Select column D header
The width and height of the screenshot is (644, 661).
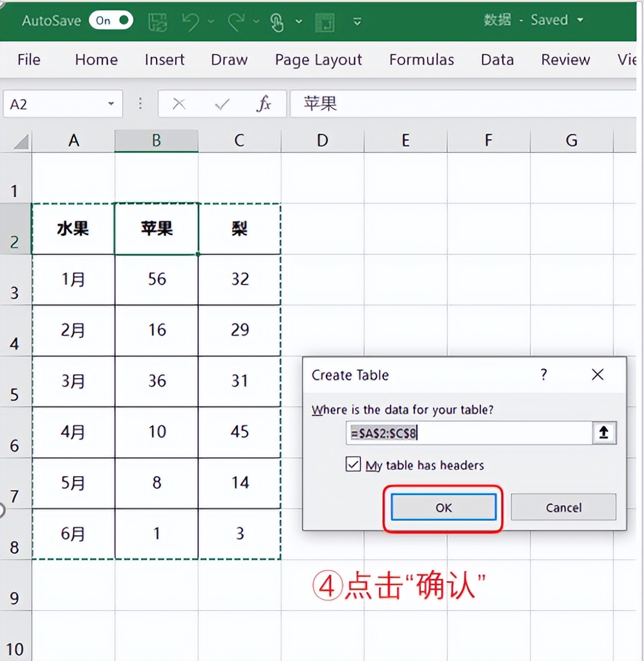tap(323, 140)
